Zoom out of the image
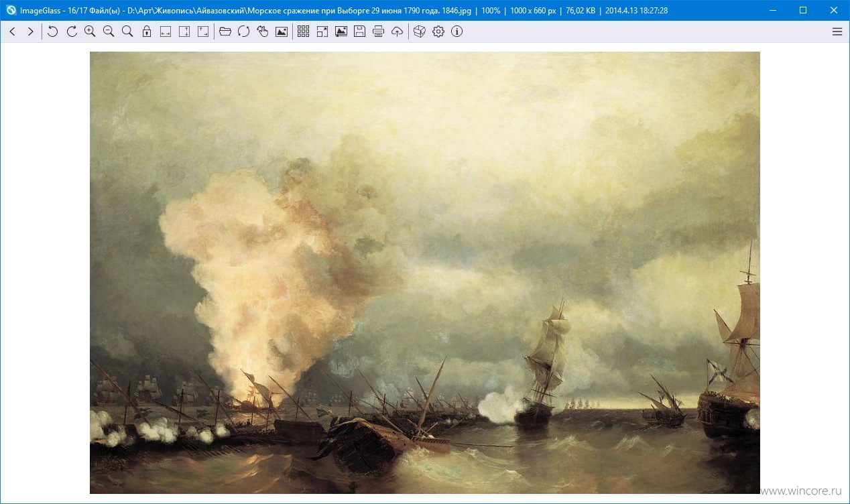The height and width of the screenshot is (504, 850). point(109,31)
